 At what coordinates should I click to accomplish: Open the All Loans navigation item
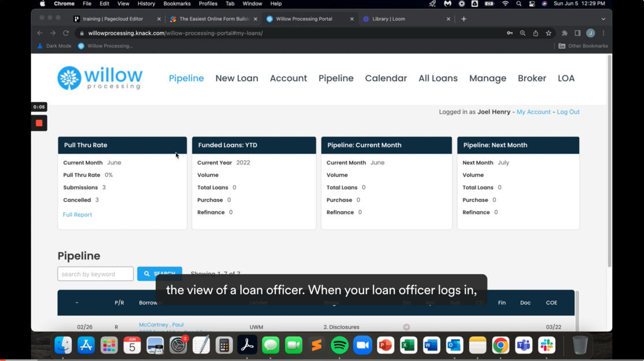pos(437,78)
